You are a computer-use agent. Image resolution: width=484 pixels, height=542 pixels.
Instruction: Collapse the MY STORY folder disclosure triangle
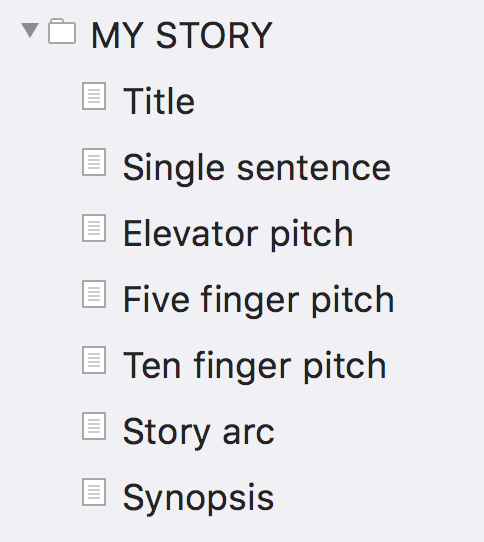pos(30,30)
